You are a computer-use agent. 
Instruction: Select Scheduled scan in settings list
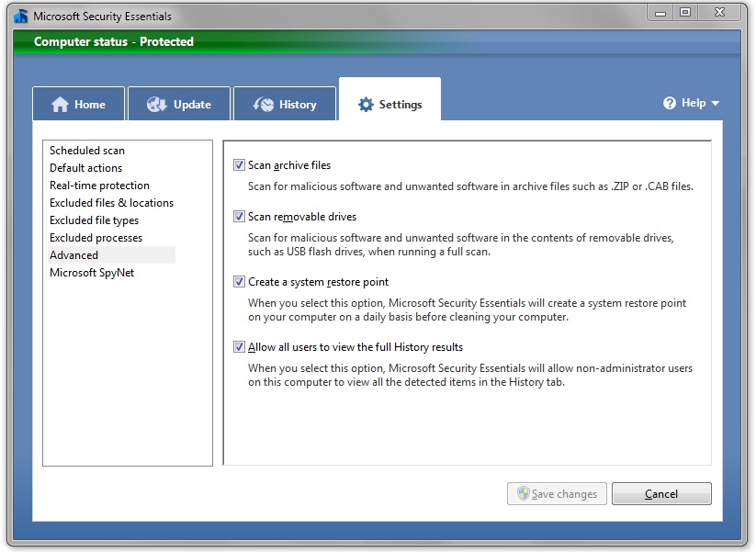coord(87,151)
